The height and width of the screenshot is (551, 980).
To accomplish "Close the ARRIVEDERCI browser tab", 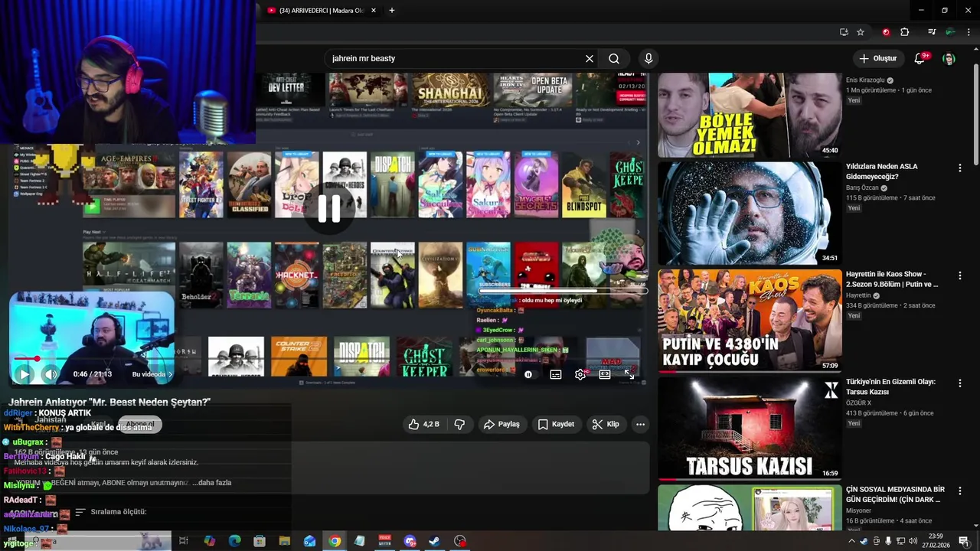I will pos(374,10).
